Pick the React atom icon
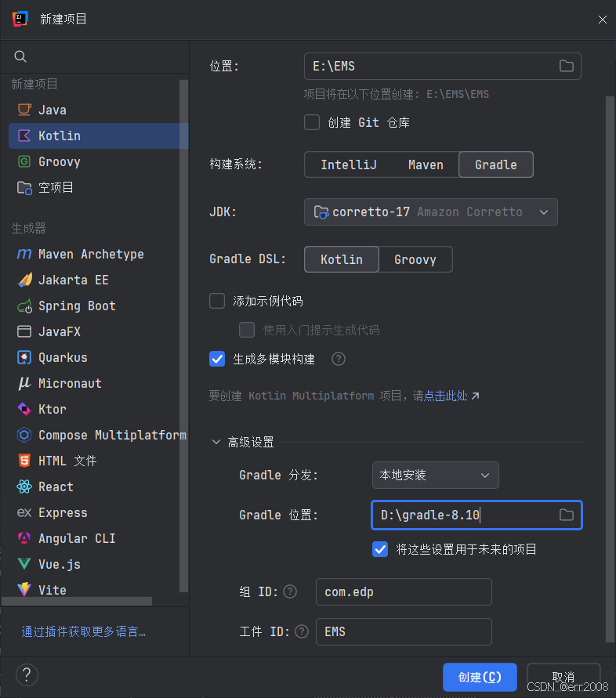The width and height of the screenshot is (616, 698). coord(24,486)
